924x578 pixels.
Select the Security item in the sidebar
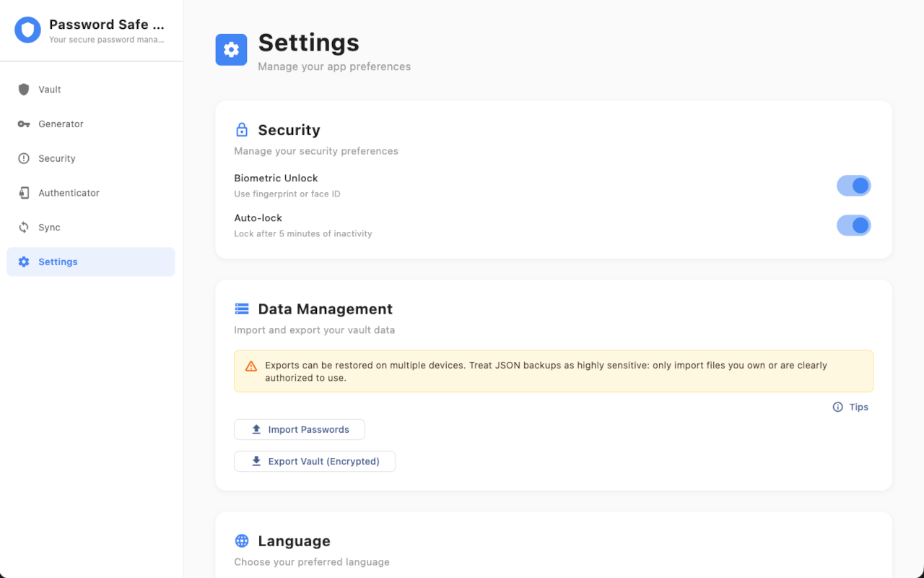point(91,158)
